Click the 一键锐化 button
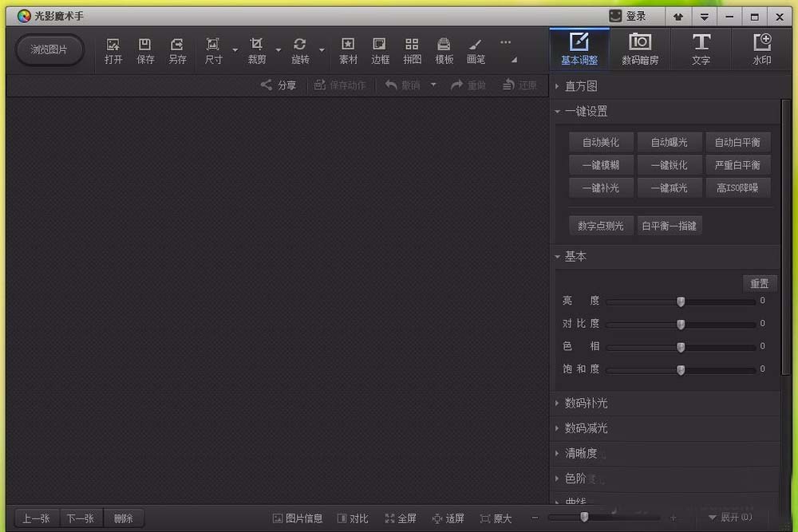This screenshot has height=532, width=798. click(x=670, y=165)
